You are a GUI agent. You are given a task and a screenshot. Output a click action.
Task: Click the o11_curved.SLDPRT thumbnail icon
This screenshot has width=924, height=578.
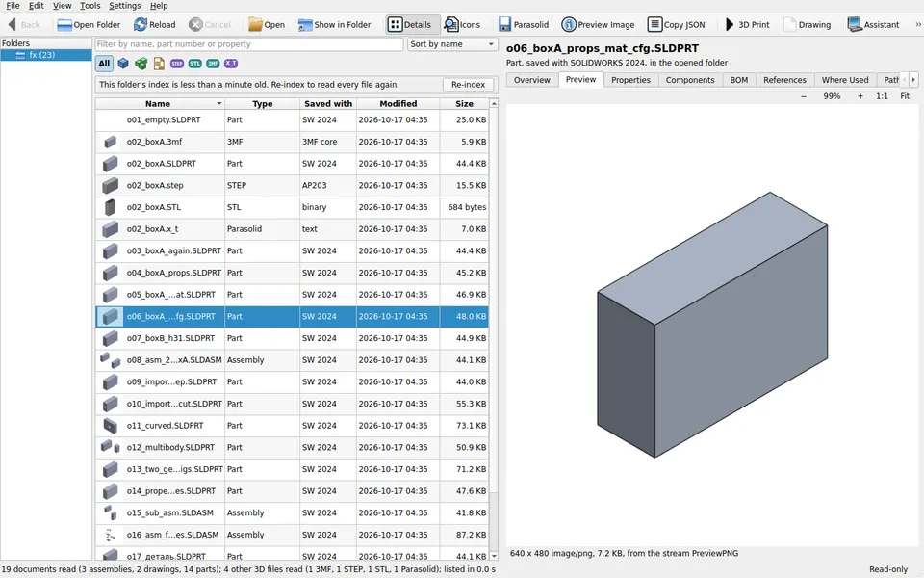click(x=110, y=425)
